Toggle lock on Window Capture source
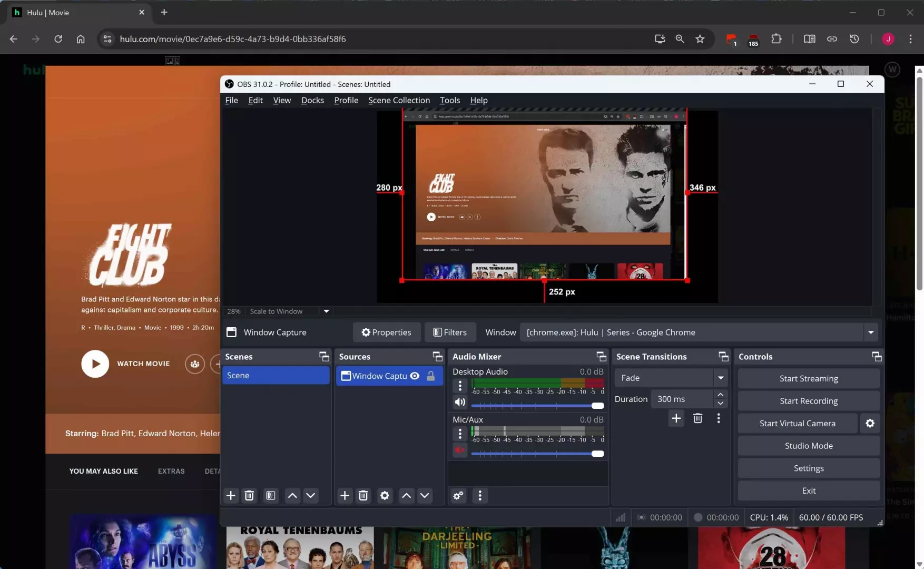The width and height of the screenshot is (924, 569). (431, 376)
